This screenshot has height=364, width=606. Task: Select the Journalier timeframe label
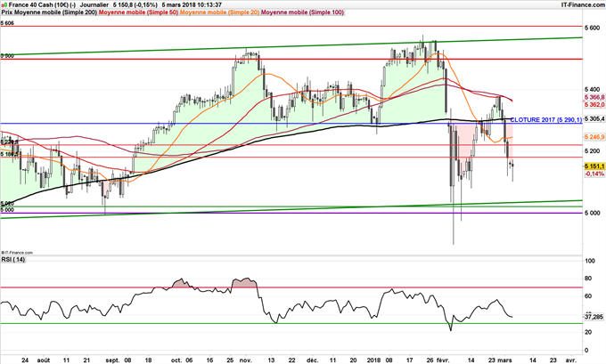94,4
